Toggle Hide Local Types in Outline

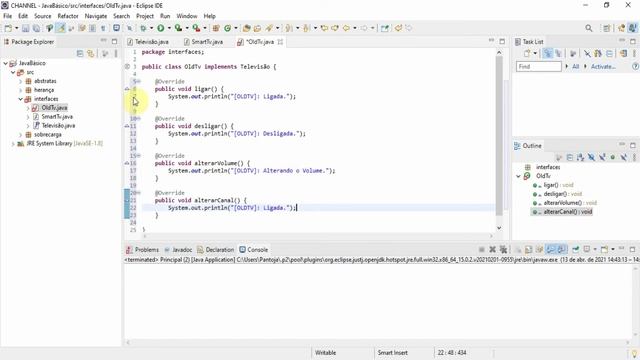tap(623, 157)
